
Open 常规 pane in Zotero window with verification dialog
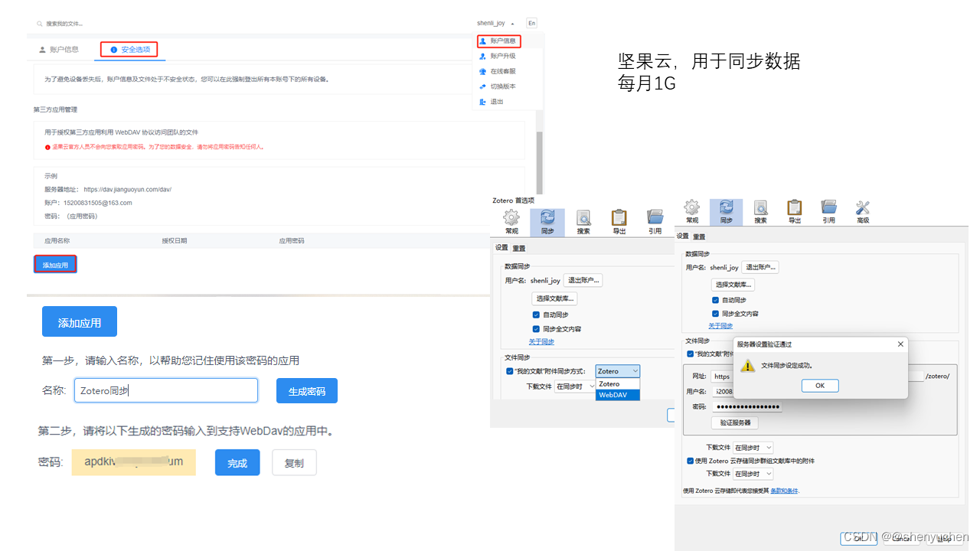[692, 211]
